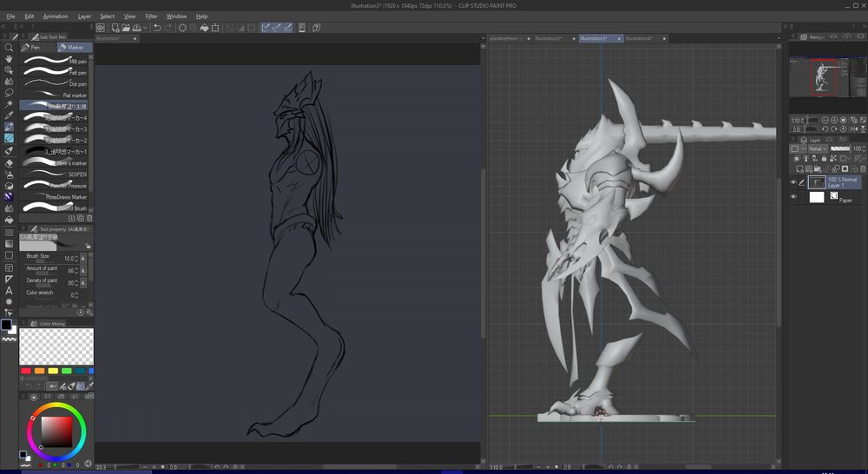Switch to the Pen sub tool tab

37,48
